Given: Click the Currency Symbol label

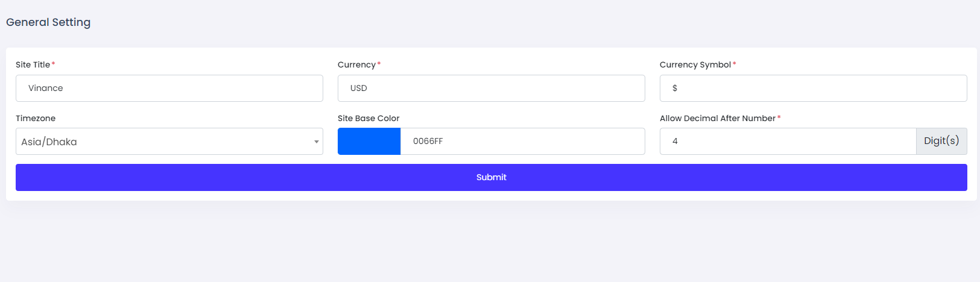Looking at the screenshot, I should coord(695,64).
